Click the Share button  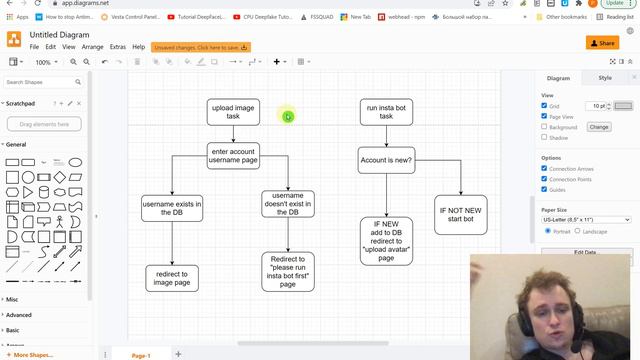[x=602, y=42]
